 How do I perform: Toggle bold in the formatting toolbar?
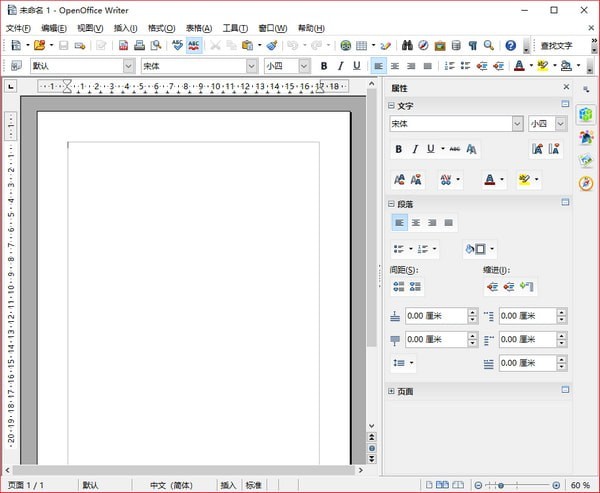coord(324,66)
